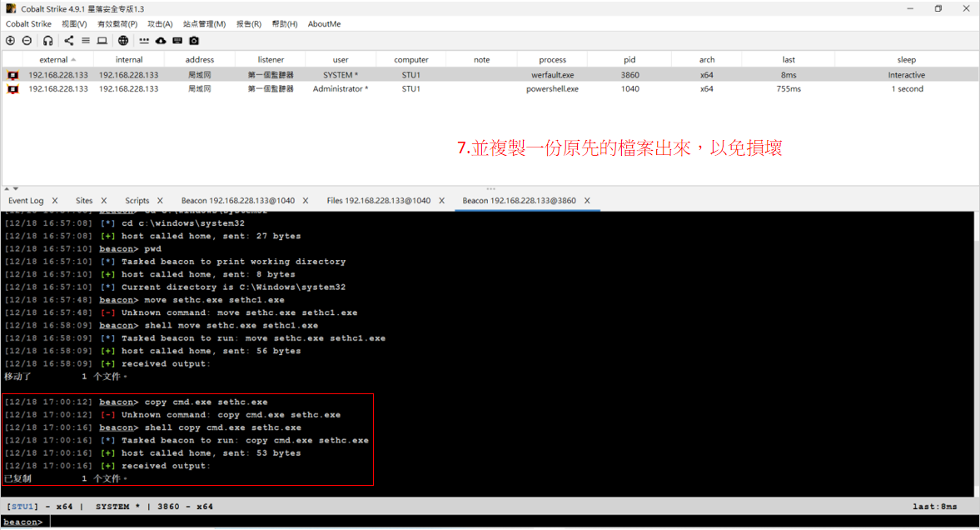Viewport: 980px width, 530px height.
Task: Click the beacon icon of SYSTEM session row
Action: [x=12, y=75]
